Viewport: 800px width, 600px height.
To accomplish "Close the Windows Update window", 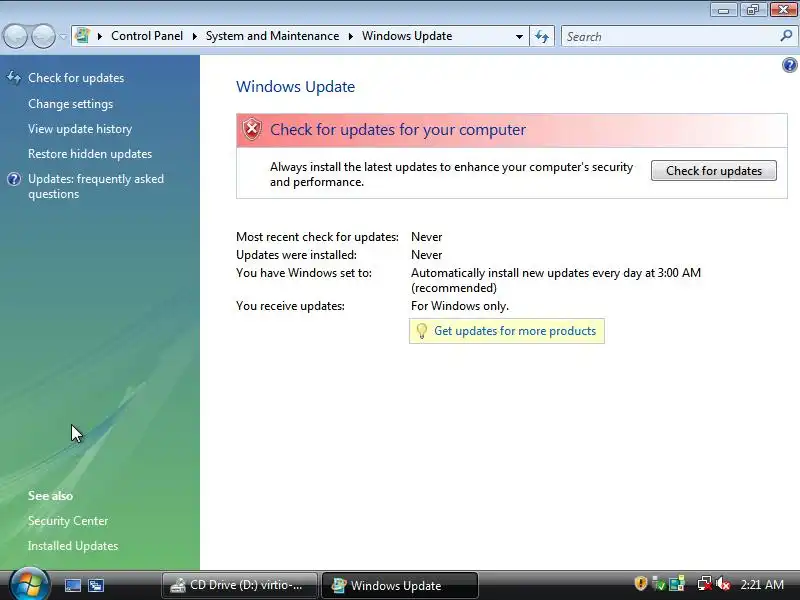I will point(783,9).
